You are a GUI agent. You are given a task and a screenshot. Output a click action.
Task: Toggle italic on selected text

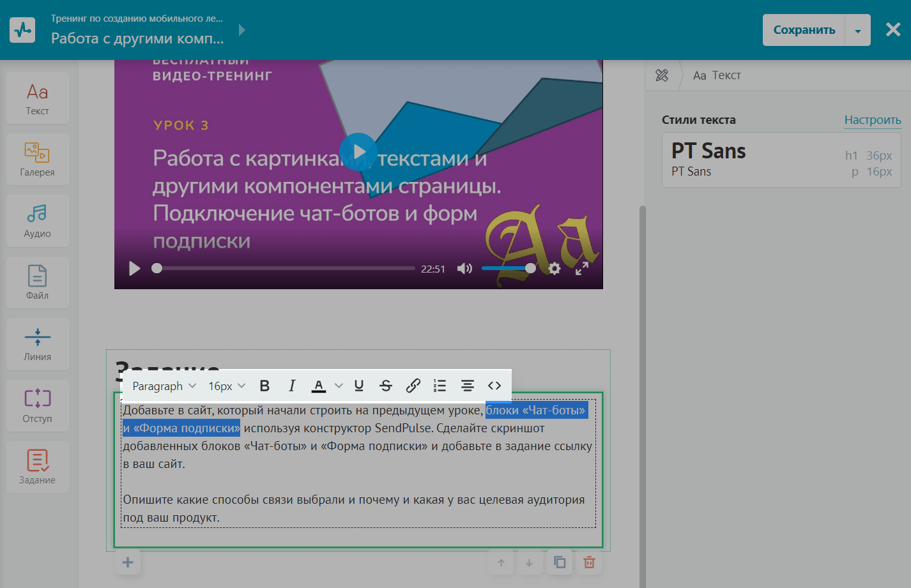coord(291,386)
